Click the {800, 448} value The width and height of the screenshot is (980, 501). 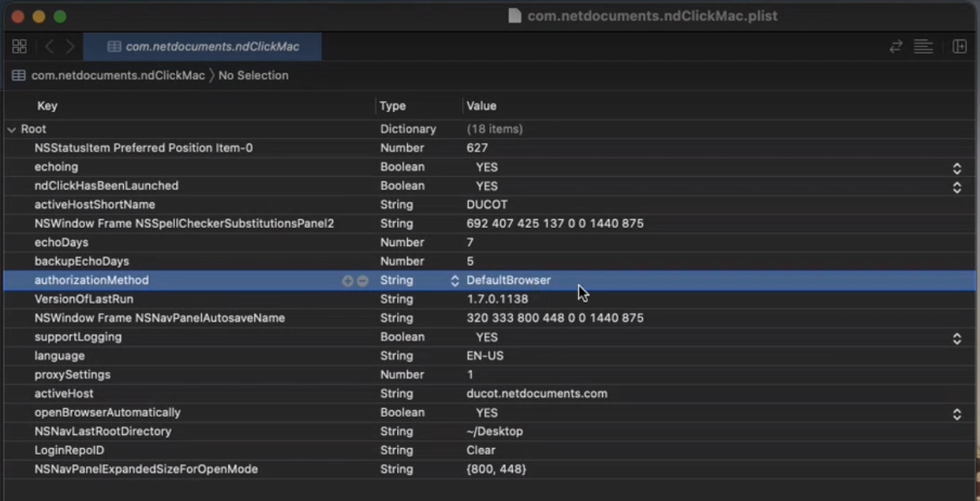click(x=496, y=470)
